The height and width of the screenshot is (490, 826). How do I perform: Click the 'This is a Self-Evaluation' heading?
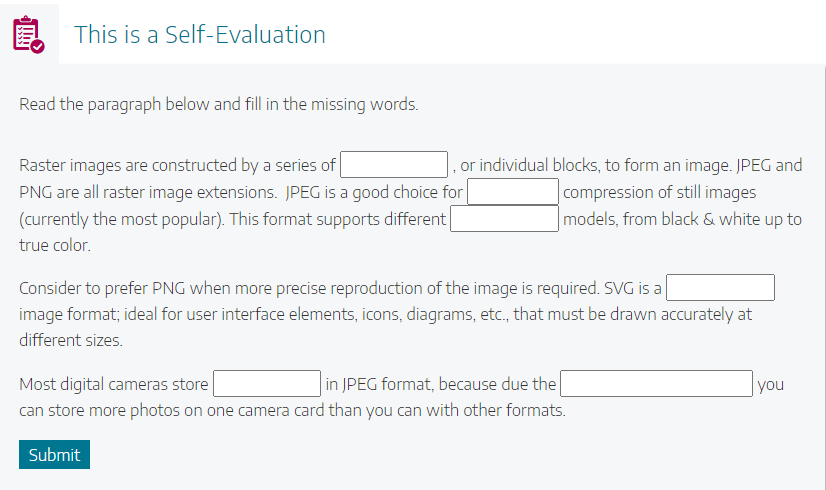click(x=200, y=35)
